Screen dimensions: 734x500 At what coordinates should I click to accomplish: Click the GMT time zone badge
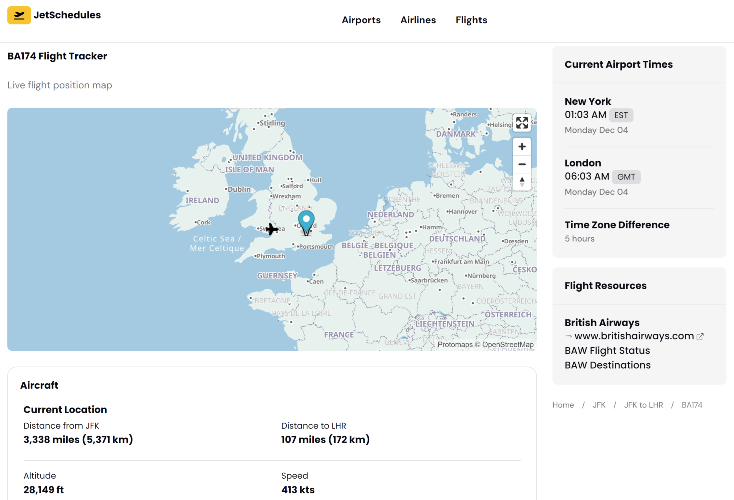[x=626, y=177]
